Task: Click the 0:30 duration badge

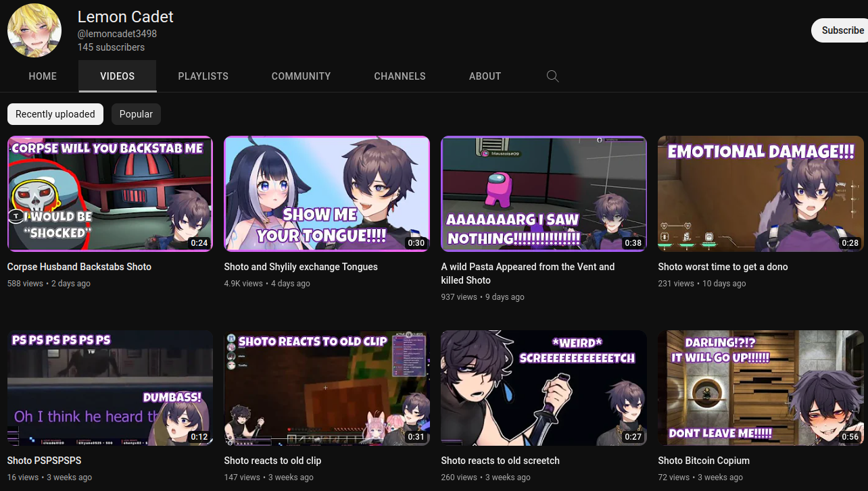Action: (x=416, y=243)
